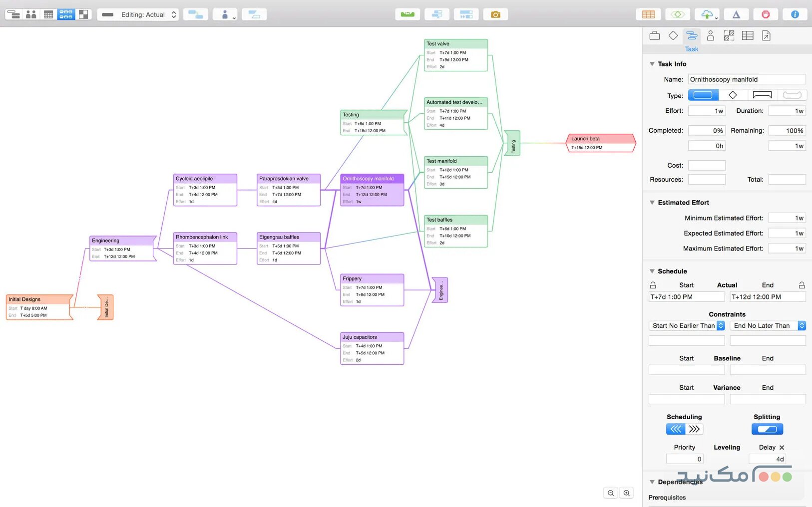Open the Resource inspector person tab
The height and width of the screenshot is (507, 812).
click(x=710, y=36)
